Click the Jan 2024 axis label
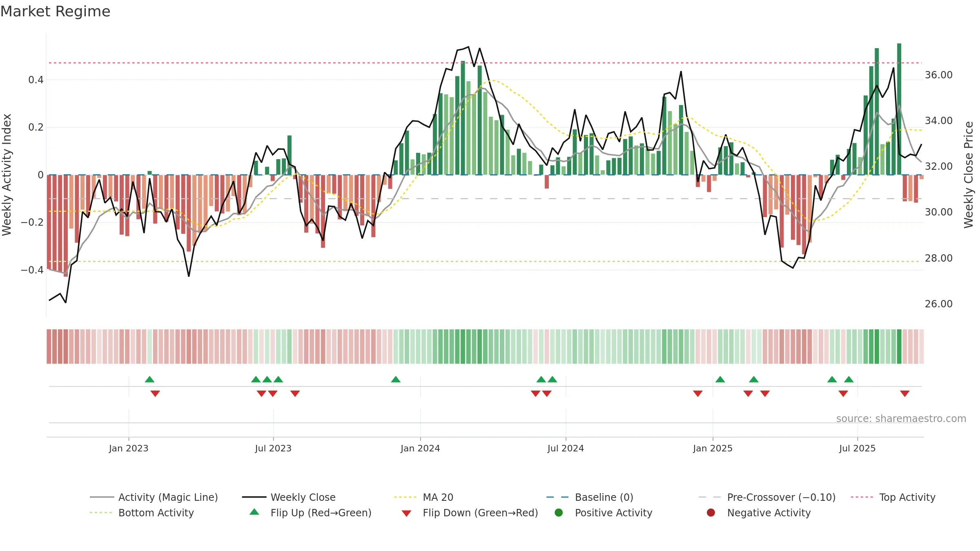 pyautogui.click(x=420, y=449)
